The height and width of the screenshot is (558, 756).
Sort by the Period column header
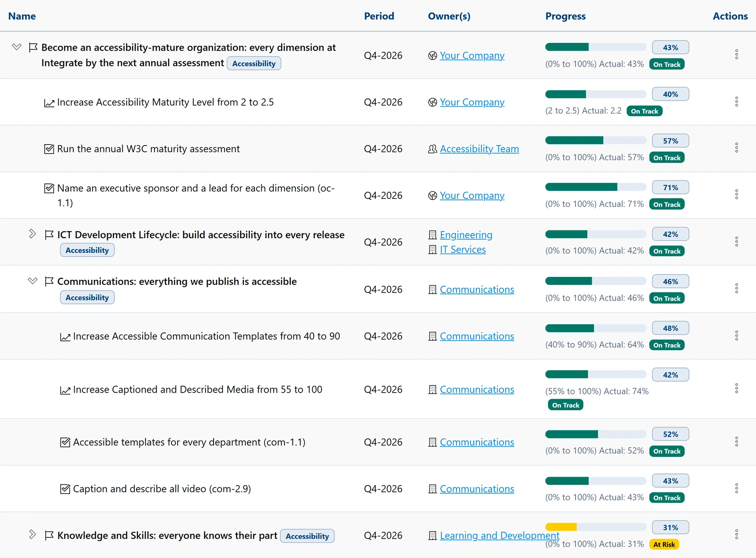[379, 16]
